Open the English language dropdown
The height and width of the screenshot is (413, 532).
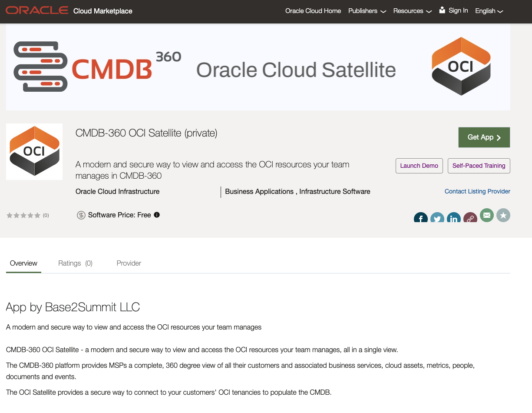[489, 11]
